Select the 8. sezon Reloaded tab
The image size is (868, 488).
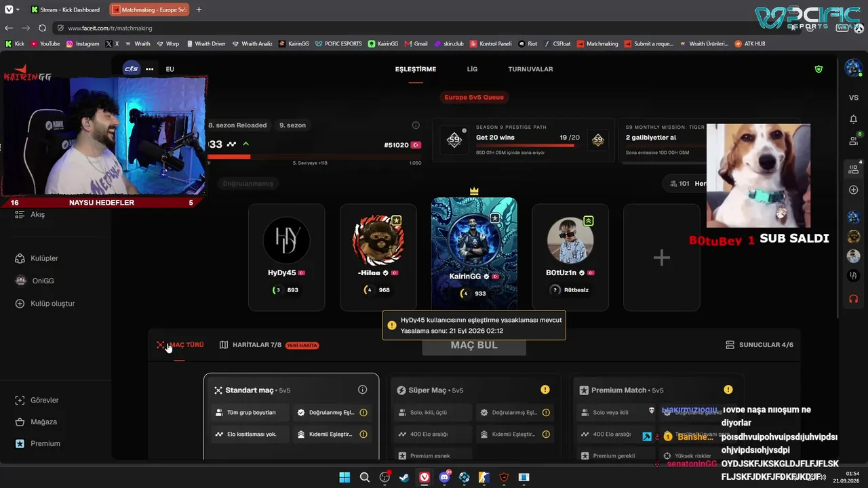pyautogui.click(x=237, y=125)
